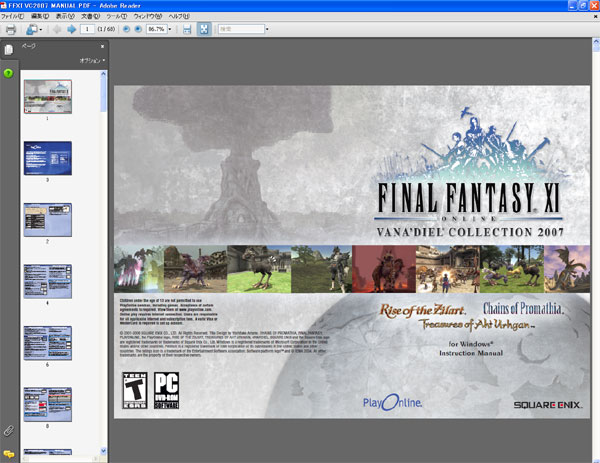Open the zoom percentage dropdown arrow
This screenshot has height=463, width=600.
(170, 29)
